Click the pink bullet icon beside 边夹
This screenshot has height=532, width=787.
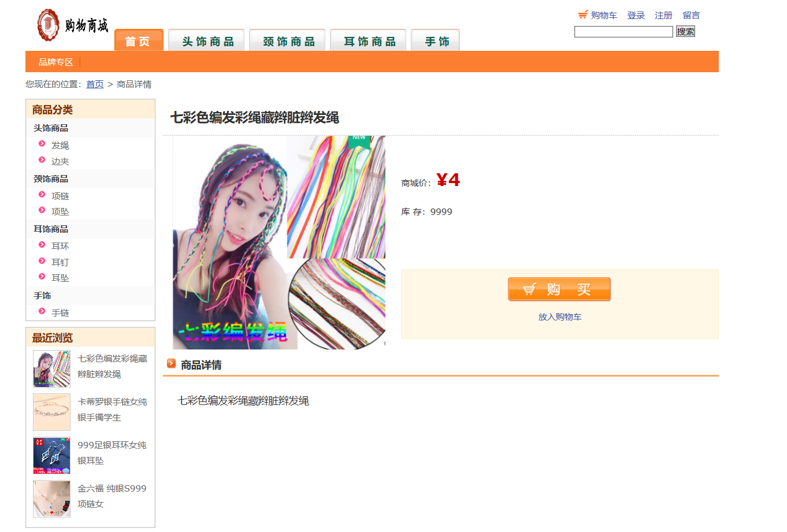coord(42,160)
